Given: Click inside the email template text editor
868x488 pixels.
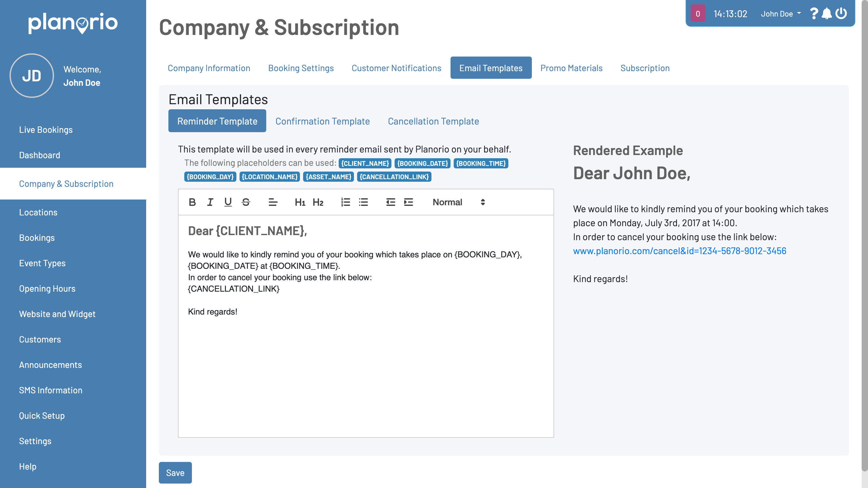Looking at the screenshot, I should [366, 364].
